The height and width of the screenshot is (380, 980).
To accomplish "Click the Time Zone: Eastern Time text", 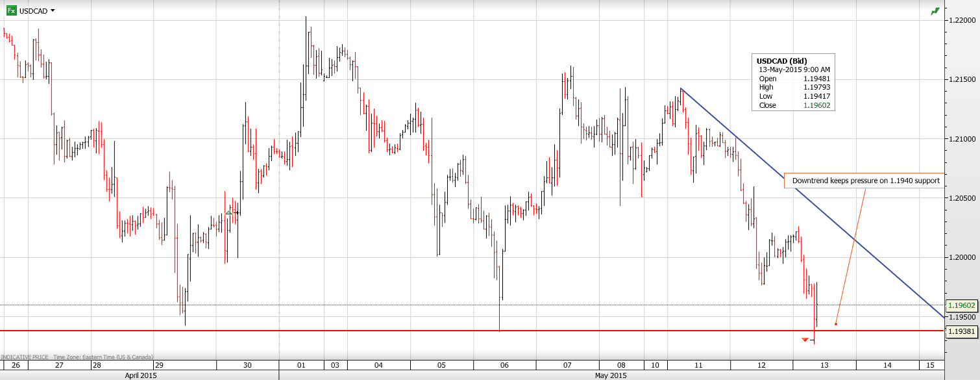I will tap(103, 357).
